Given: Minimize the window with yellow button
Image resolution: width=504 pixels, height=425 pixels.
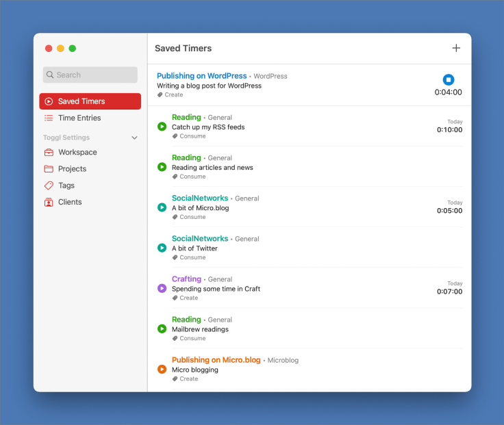Looking at the screenshot, I should coord(60,49).
